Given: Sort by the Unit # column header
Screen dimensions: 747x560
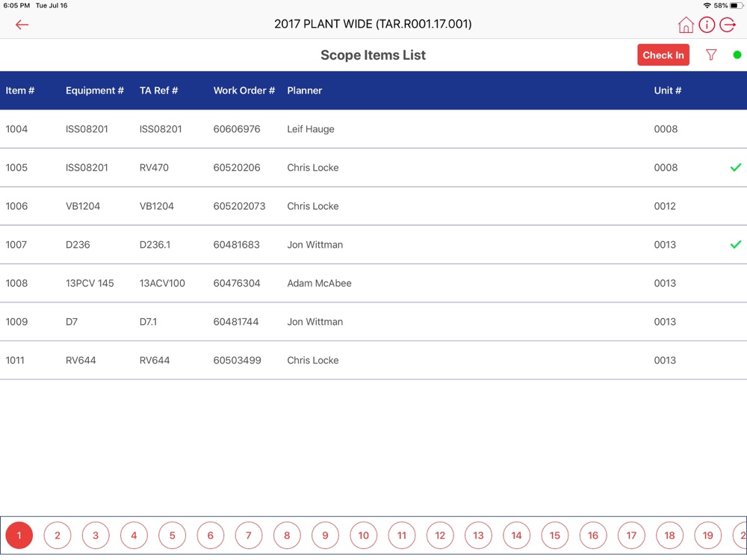Looking at the screenshot, I should click(x=667, y=90).
